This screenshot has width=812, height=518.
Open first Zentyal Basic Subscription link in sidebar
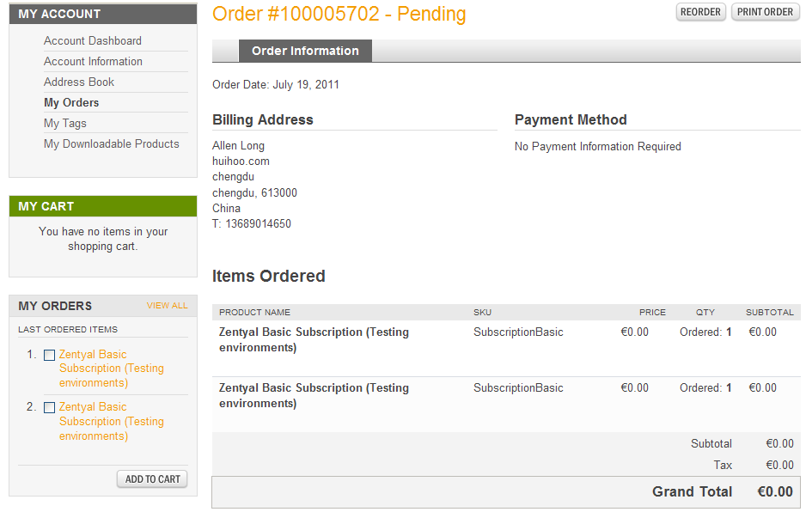(111, 369)
